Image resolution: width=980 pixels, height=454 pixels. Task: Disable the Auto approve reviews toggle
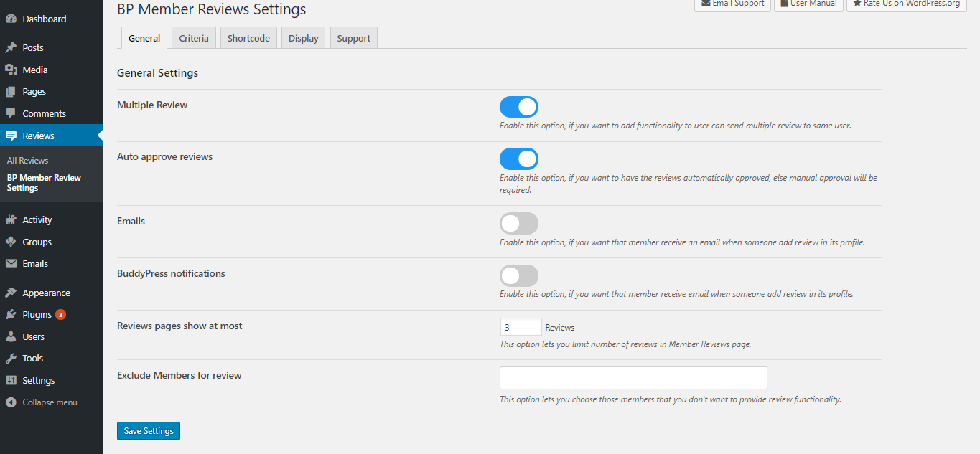519,159
